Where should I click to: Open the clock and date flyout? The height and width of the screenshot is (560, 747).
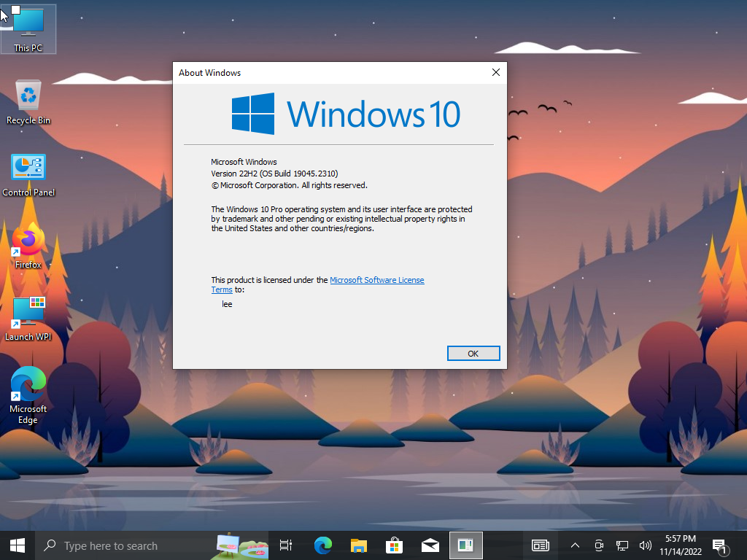click(x=681, y=545)
